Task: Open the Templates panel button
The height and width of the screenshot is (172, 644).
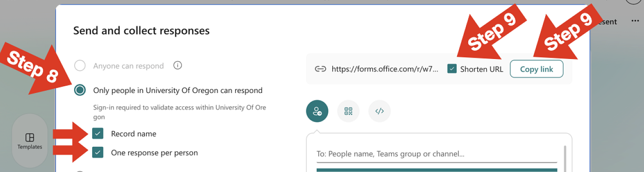Action: point(30,141)
